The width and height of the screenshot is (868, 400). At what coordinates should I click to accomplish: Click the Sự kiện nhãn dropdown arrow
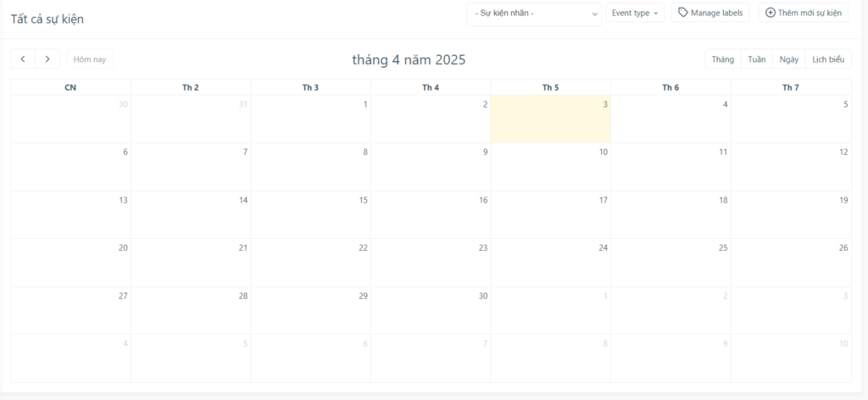coord(594,14)
